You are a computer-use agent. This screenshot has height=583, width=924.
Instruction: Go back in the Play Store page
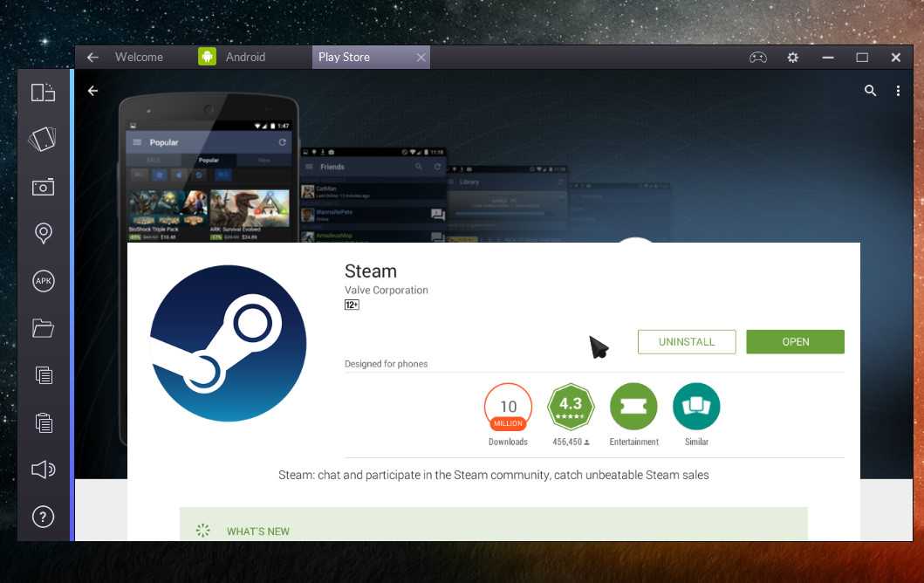click(92, 91)
